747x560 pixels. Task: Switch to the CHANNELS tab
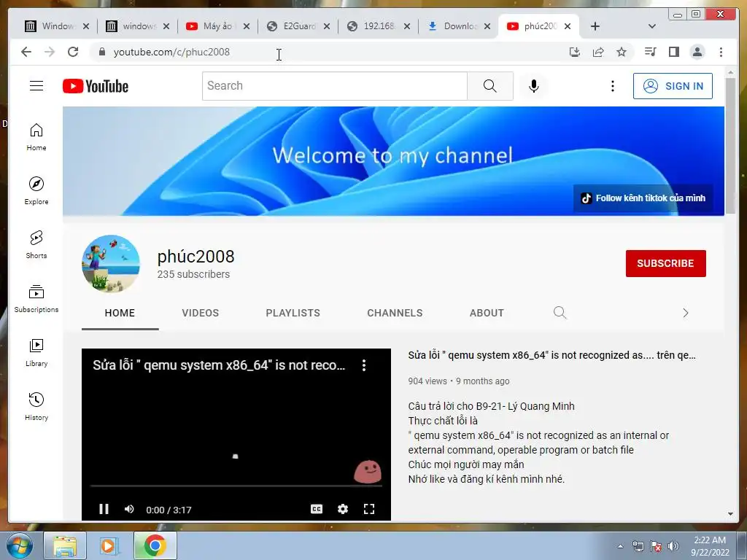395,313
